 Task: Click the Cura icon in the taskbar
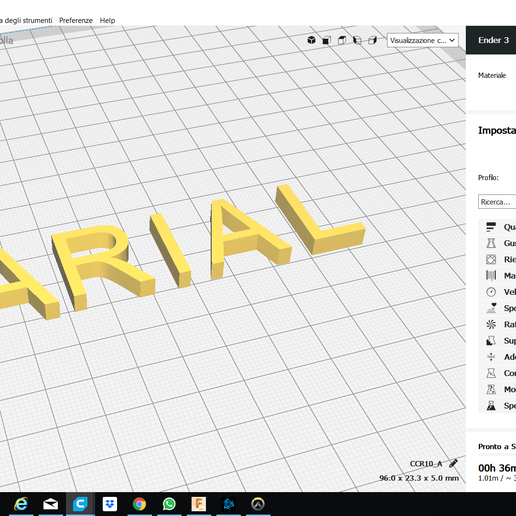[x=80, y=504]
